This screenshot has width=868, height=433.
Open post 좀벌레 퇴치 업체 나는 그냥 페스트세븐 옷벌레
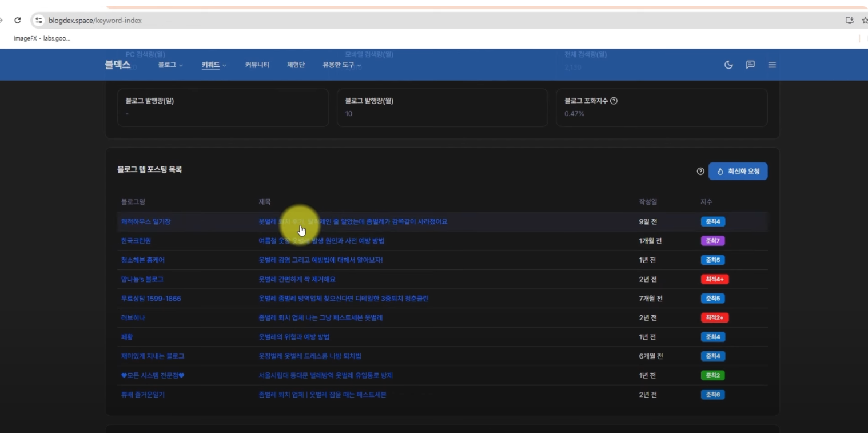point(321,317)
